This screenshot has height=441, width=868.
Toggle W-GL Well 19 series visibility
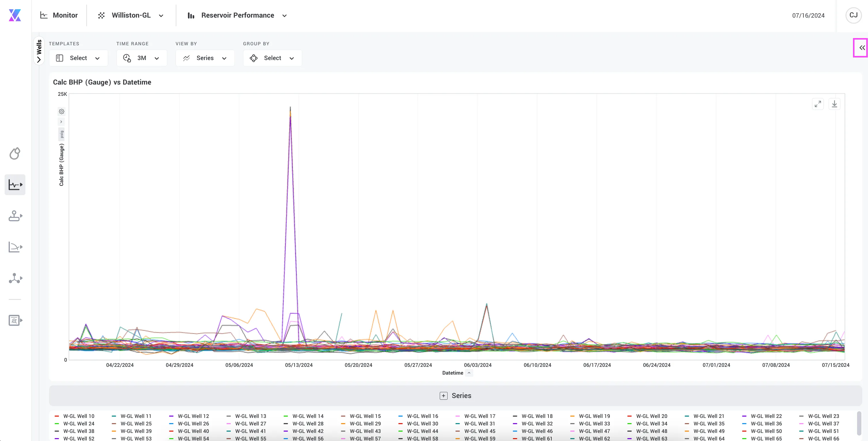click(x=590, y=416)
